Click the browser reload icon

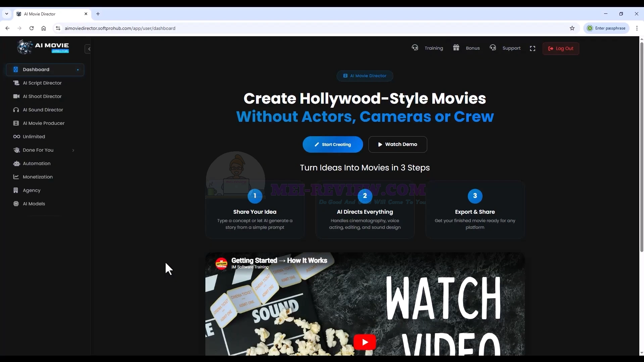pos(32,28)
